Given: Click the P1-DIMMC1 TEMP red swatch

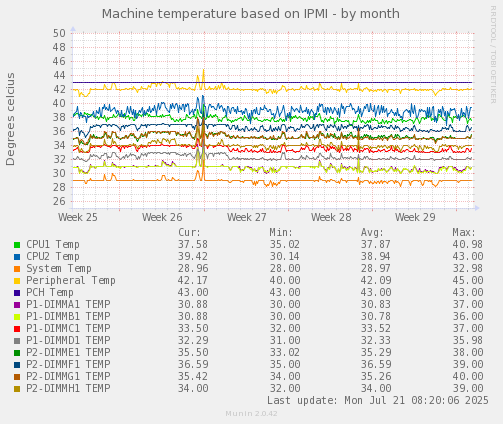Looking at the screenshot, I should tap(17, 329).
